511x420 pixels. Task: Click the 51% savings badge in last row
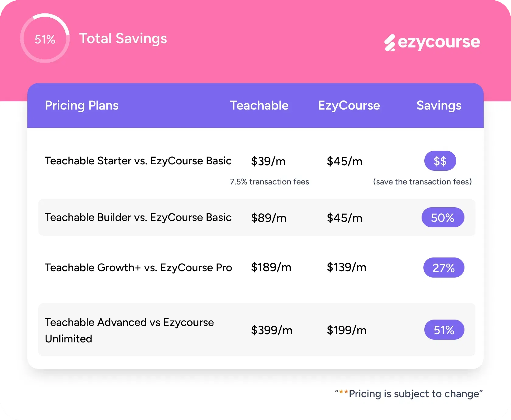(444, 330)
